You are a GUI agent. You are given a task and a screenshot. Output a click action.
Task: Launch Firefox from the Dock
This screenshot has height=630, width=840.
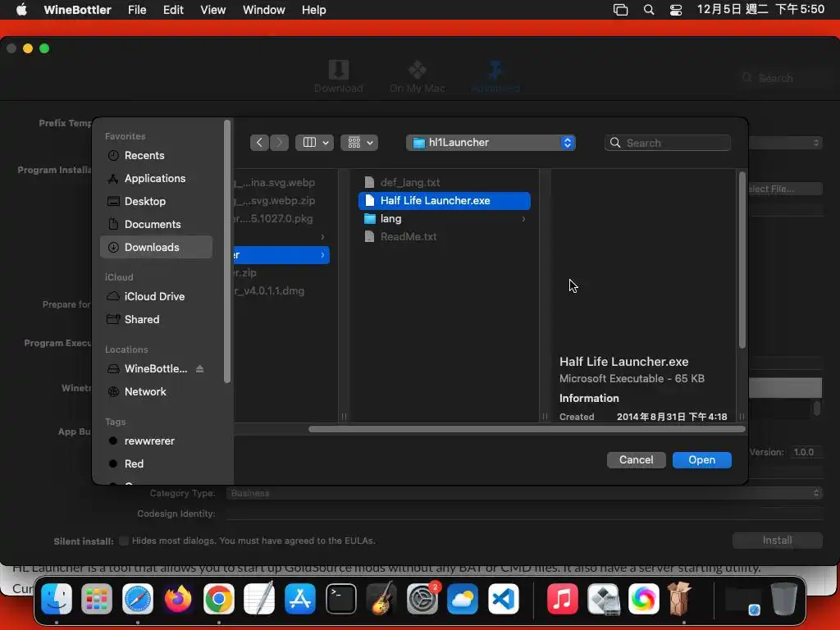(178, 599)
